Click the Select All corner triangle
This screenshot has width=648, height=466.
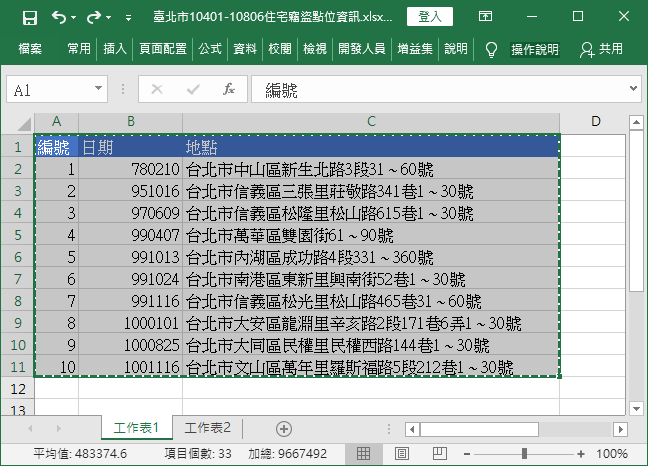[x=24, y=124]
